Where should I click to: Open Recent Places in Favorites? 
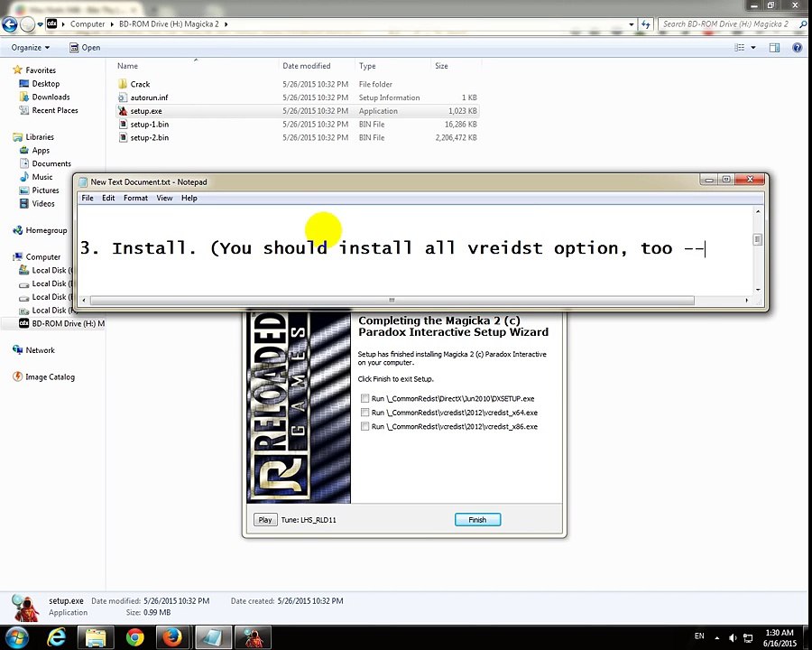[55, 110]
